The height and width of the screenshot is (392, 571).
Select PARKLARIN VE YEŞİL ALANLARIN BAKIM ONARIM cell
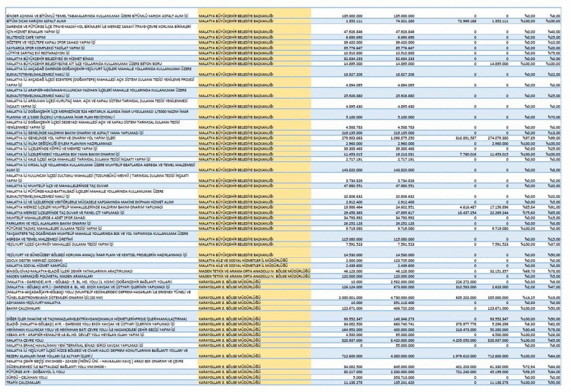[x=49, y=223]
